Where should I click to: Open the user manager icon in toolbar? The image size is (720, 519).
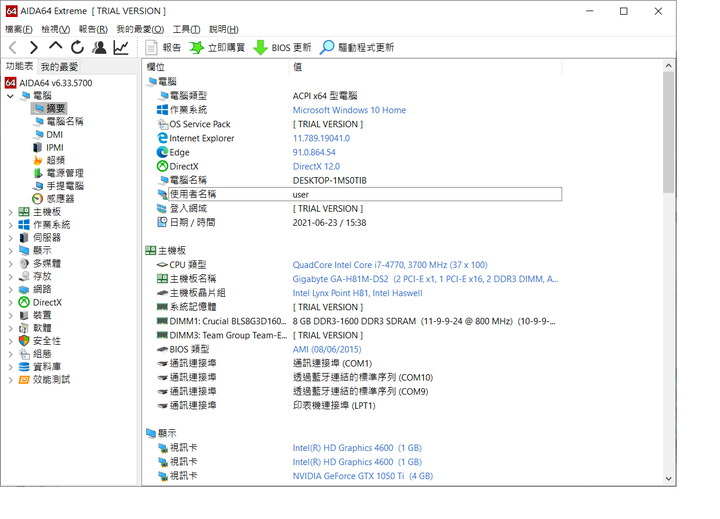(99, 47)
